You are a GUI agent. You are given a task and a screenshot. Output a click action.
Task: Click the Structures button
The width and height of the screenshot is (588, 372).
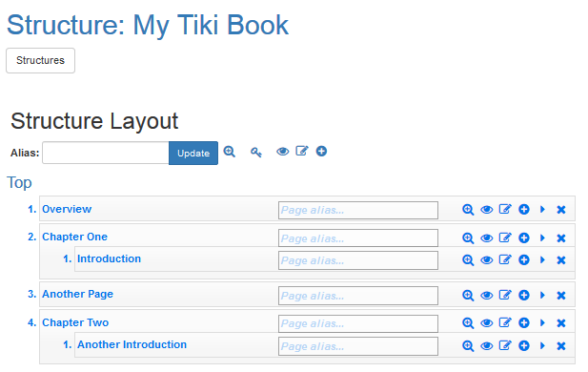point(40,60)
